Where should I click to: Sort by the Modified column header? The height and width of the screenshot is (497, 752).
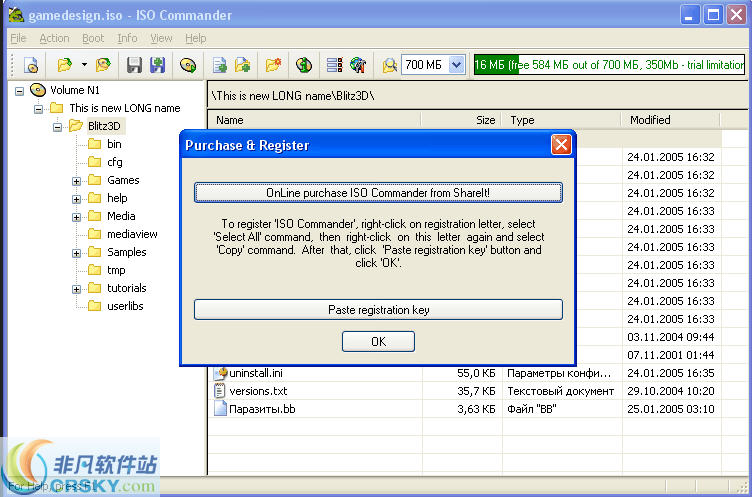click(x=670, y=120)
